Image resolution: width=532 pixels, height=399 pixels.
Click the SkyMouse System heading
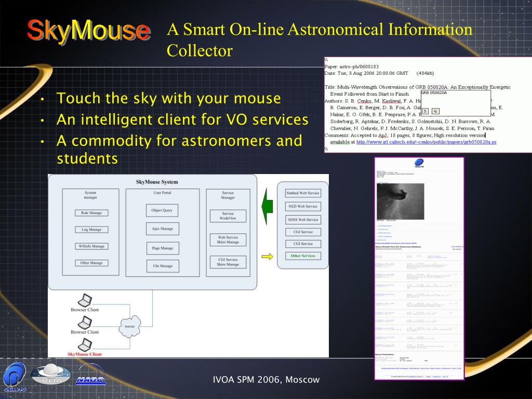[157, 182]
